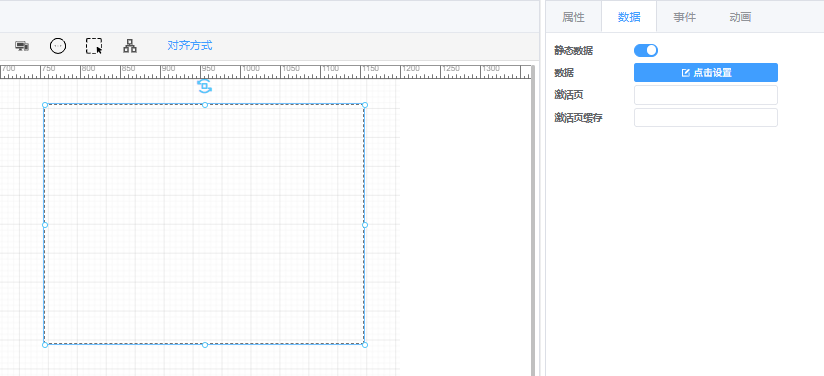Image resolution: width=824 pixels, height=376 pixels.
Task: Switch to the 属性 tab
Action: pos(573,17)
